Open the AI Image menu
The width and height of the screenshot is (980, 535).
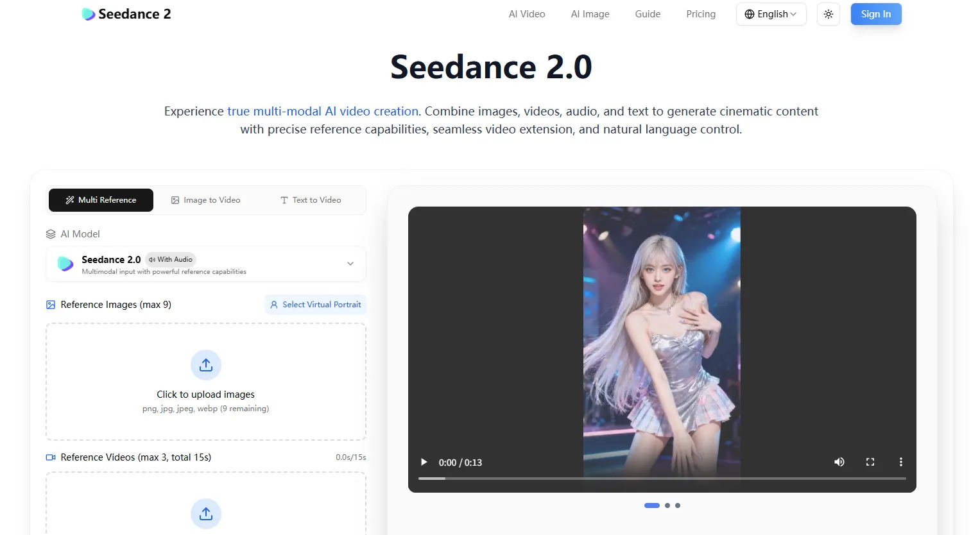(x=590, y=14)
